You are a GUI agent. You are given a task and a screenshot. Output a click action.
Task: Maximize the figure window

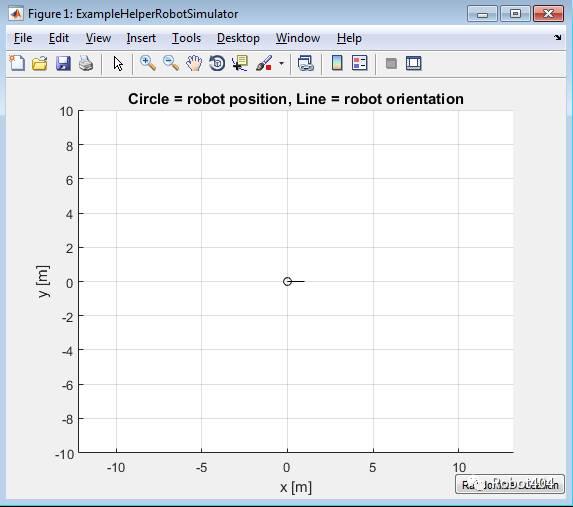pos(515,14)
